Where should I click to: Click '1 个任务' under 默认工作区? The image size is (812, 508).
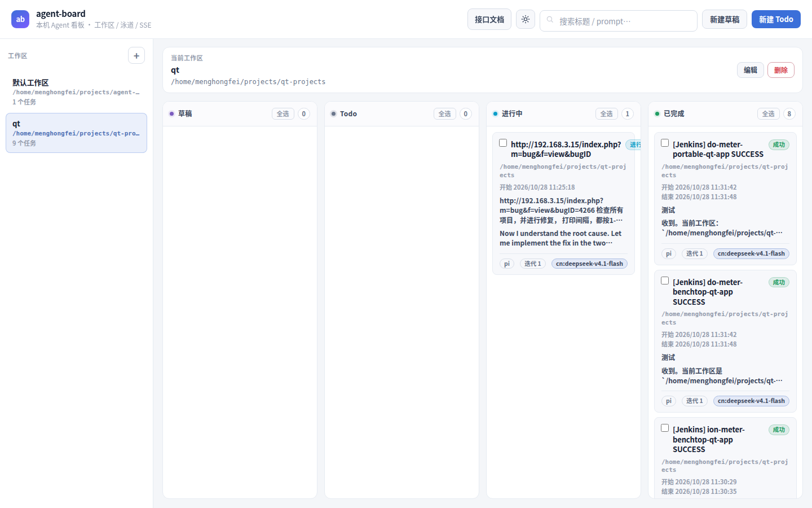24,102
